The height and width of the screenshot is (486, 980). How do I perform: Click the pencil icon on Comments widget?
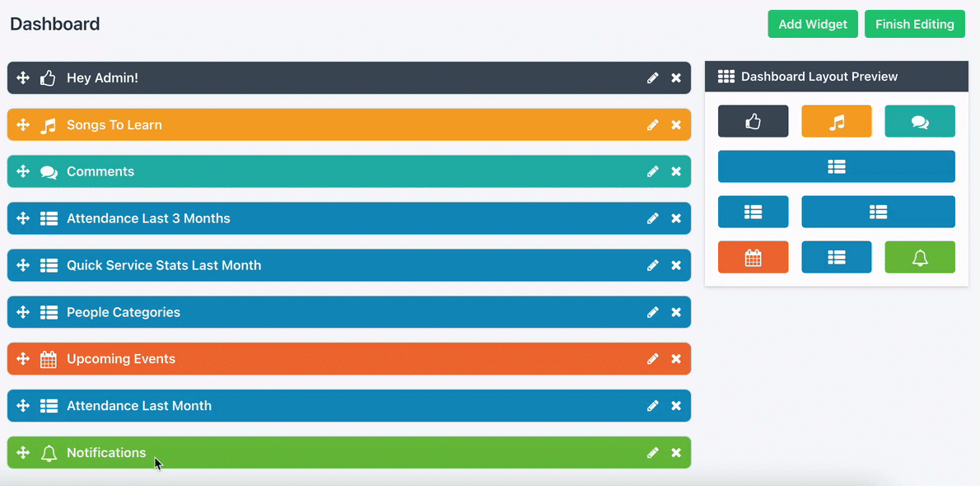click(653, 172)
